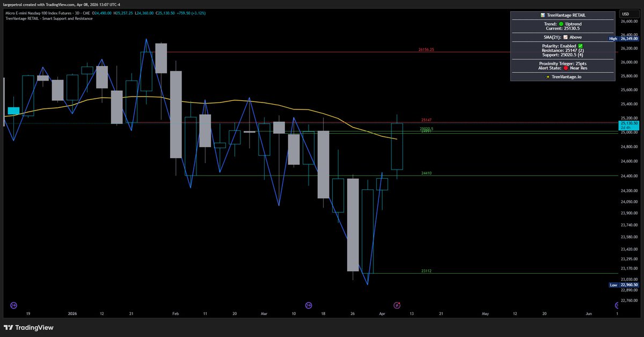Click the 'Trend: Uptrend' row text
The image size is (644, 337).
point(562,25)
